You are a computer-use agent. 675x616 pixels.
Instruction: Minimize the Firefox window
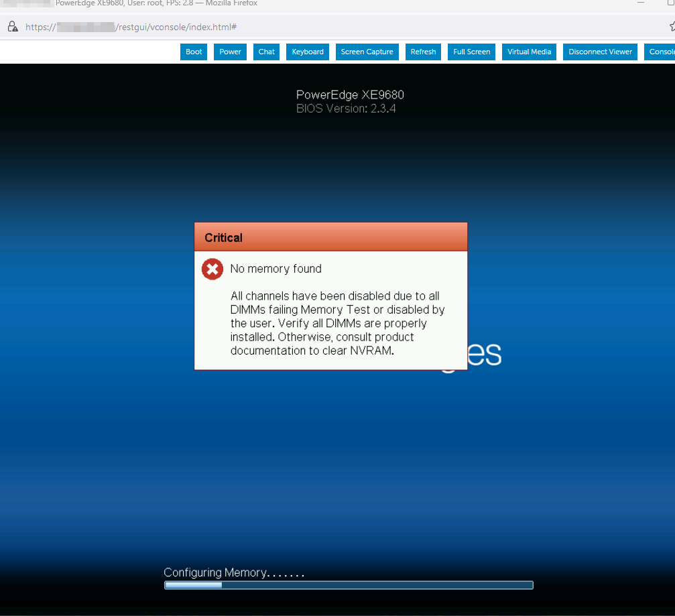tap(641, 3)
